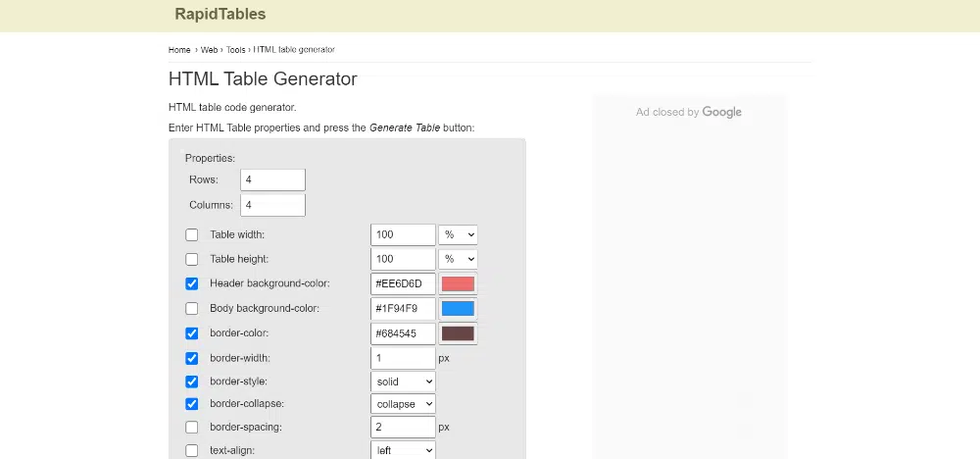Viewport: 980px width, 459px height.
Task: Expand the border-collapse dropdown
Action: pos(403,404)
